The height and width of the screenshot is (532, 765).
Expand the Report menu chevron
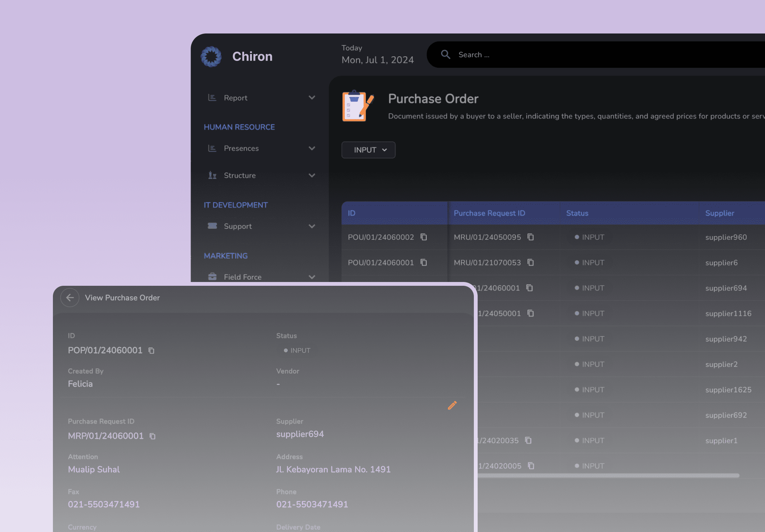312,98
